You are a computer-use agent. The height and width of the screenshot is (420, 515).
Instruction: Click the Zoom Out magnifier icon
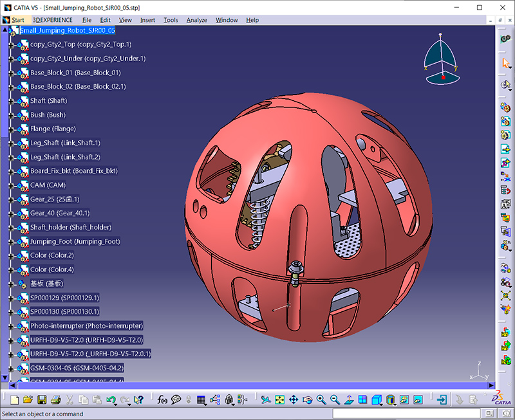point(335,399)
